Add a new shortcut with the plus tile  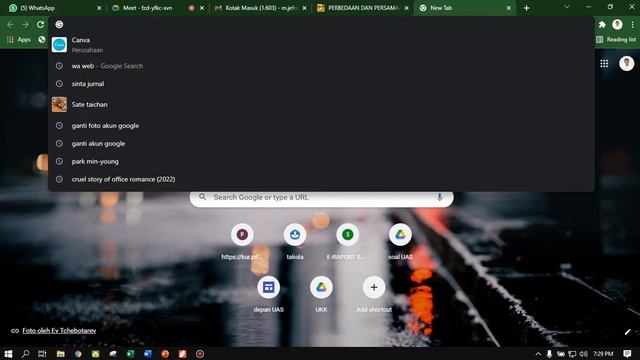pyautogui.click(x=374, y=294)
